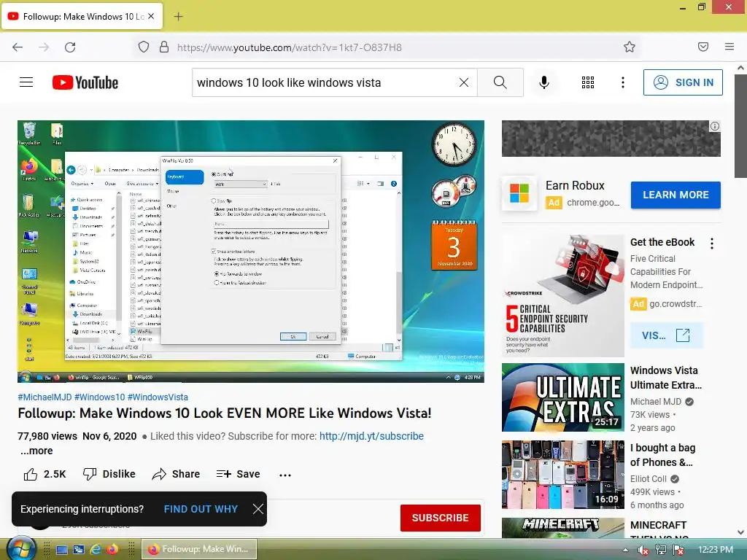Open YouTube settings three-dot menu
The image size is (747, 560).
[x=623, y=82]
